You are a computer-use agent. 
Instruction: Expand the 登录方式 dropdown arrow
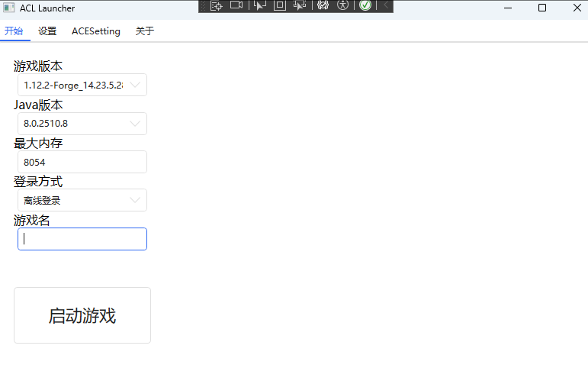click(135, 200)
